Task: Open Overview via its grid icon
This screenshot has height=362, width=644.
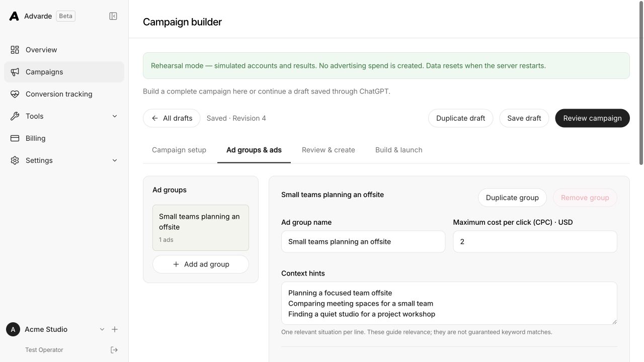Action: click(15, 50)
